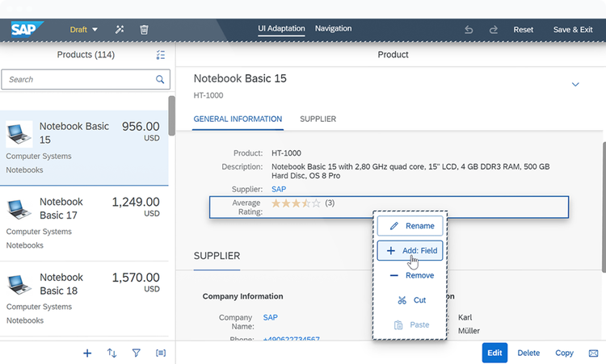Click Save & Exit
This screenshot has height=364, width=606.
point(572,30)
